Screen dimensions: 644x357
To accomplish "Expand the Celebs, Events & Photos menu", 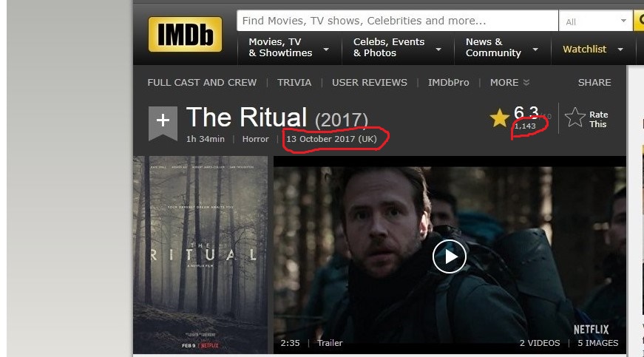I will pyautogui.click(x=438, y=50).
